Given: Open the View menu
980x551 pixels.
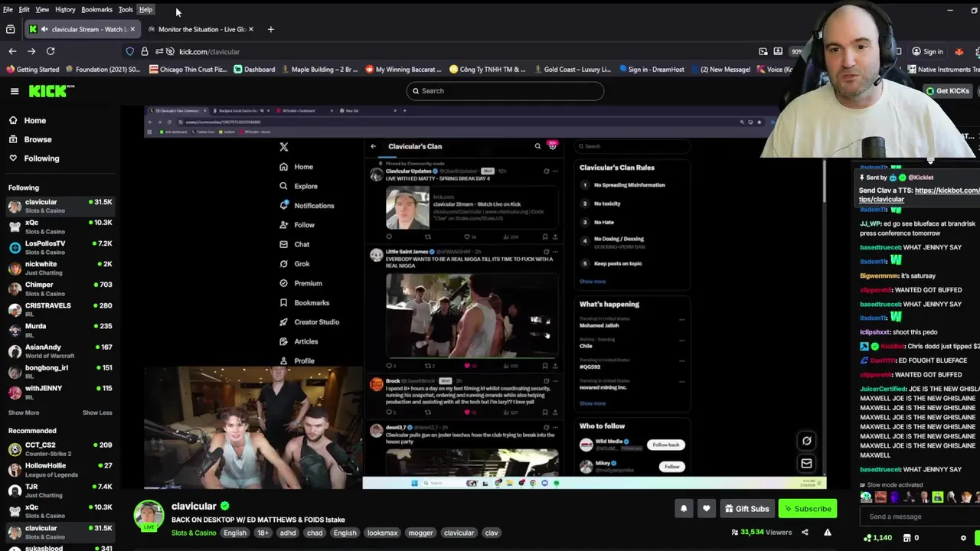Looking at the screenshot, I should (42, 9).
